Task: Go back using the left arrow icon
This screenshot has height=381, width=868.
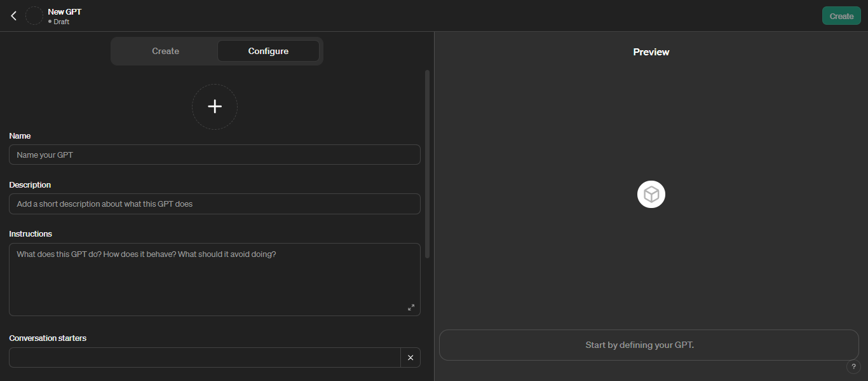Action: 13,16
